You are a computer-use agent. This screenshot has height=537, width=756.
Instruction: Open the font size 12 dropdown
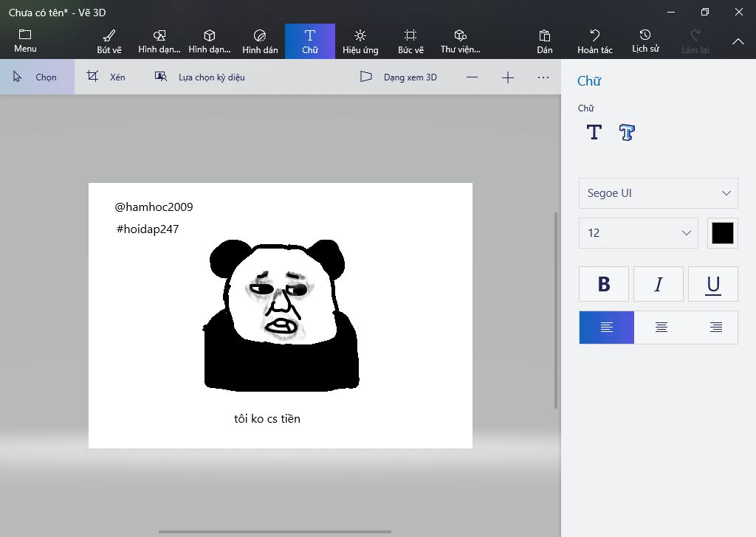(639, 233)
